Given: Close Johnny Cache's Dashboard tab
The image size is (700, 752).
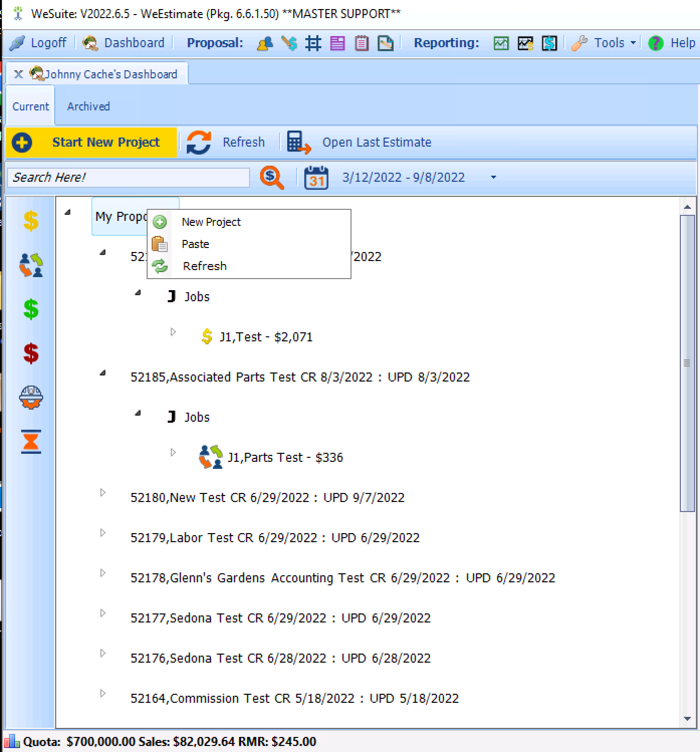Looking at the screenshot, I should tap(19, 74).
